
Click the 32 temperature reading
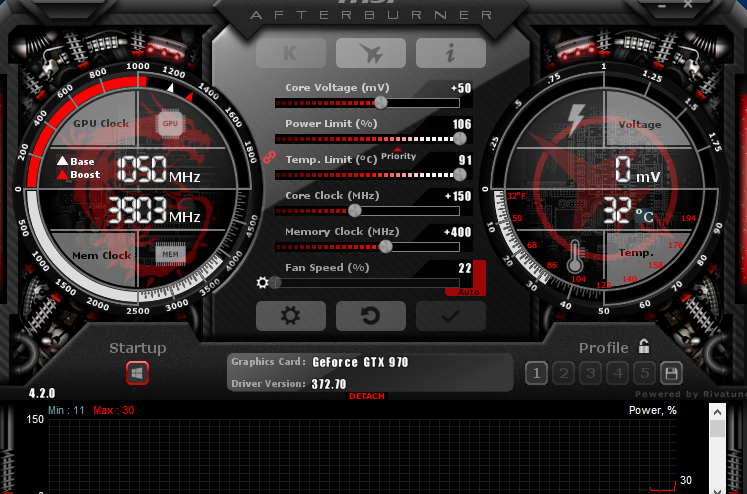pos(617,211)
